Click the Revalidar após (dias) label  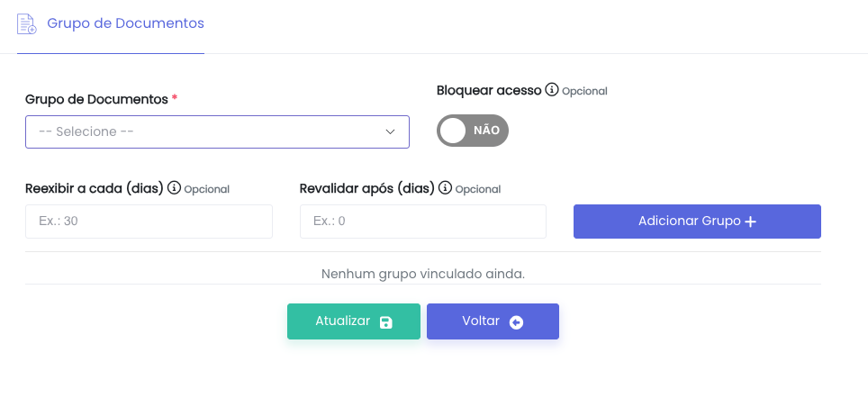click(366, 188)
